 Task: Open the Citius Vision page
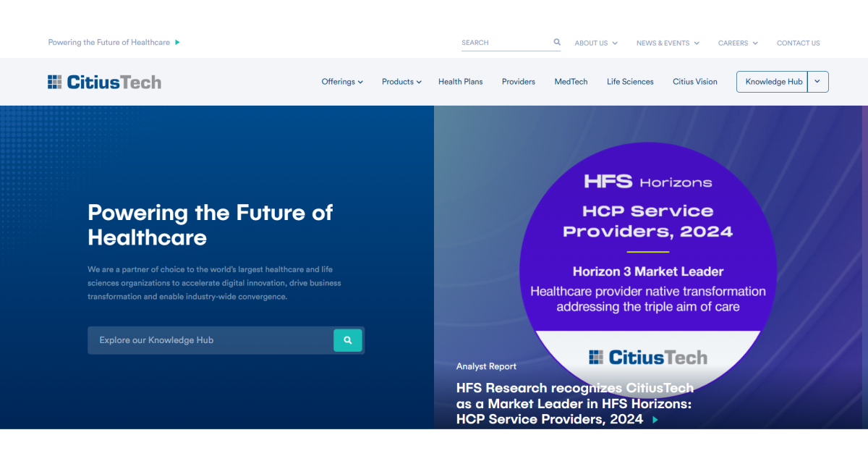click(x=695, y=82)
